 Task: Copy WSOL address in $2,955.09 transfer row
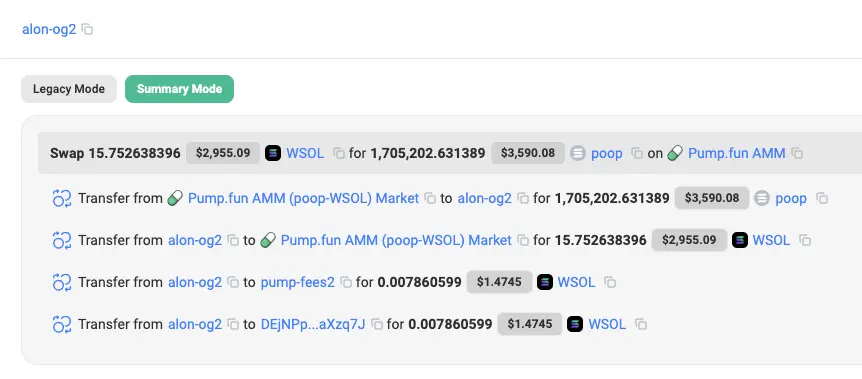[805, 240]
